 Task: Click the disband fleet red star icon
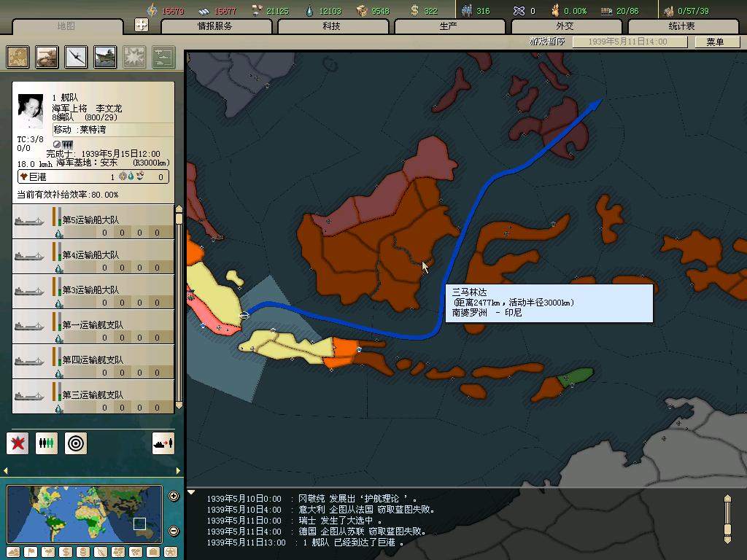[18, 443]
